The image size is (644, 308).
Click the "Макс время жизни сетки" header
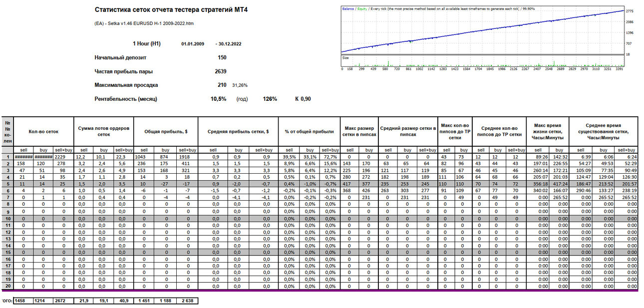(x=549, y=132)
